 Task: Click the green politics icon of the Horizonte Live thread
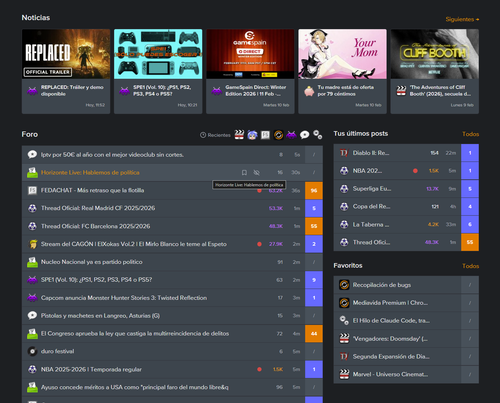32,172
